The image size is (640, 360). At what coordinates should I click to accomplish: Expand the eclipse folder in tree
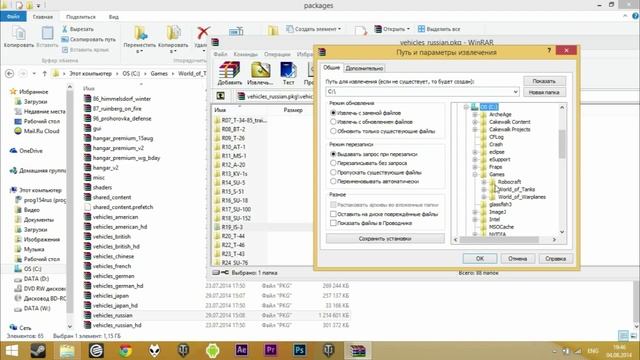(x=475, y=152)
